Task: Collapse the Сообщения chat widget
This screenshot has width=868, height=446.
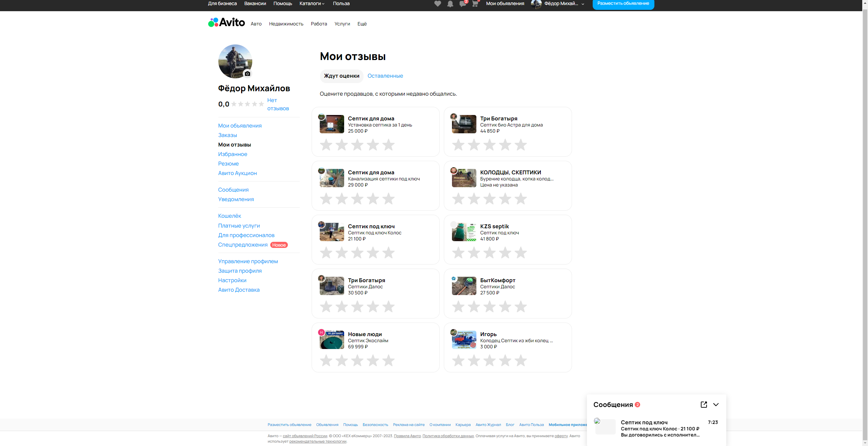Action: [x=716, y=404]
